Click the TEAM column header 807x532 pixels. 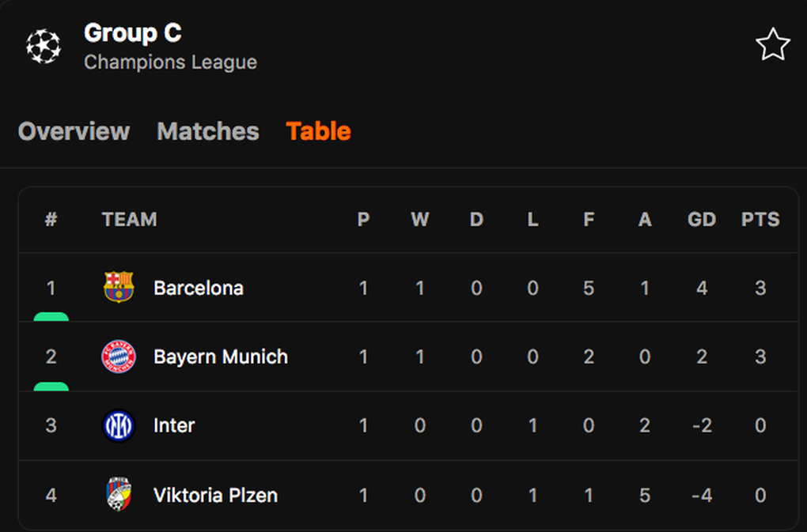tap(130, 220)
